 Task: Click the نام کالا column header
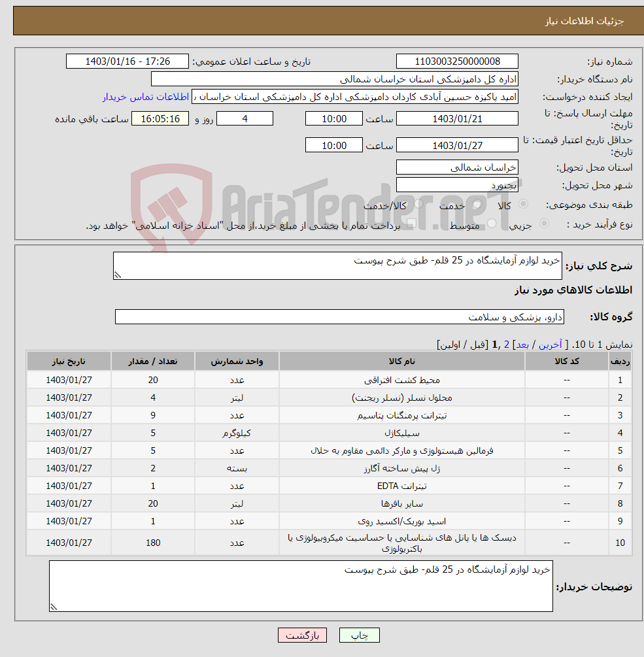pyautogui.click(x=402, y=361)
